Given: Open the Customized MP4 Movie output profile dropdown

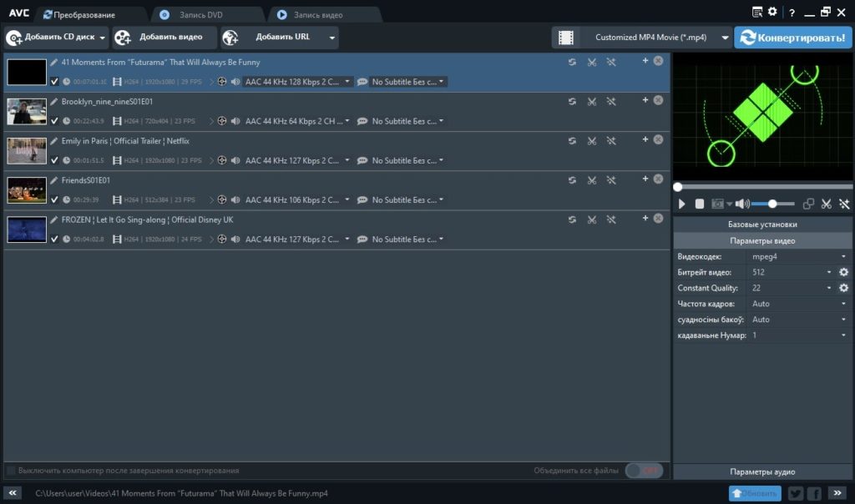Looking at the screenshot, I should pyautogui.click(x=723, y=38).
